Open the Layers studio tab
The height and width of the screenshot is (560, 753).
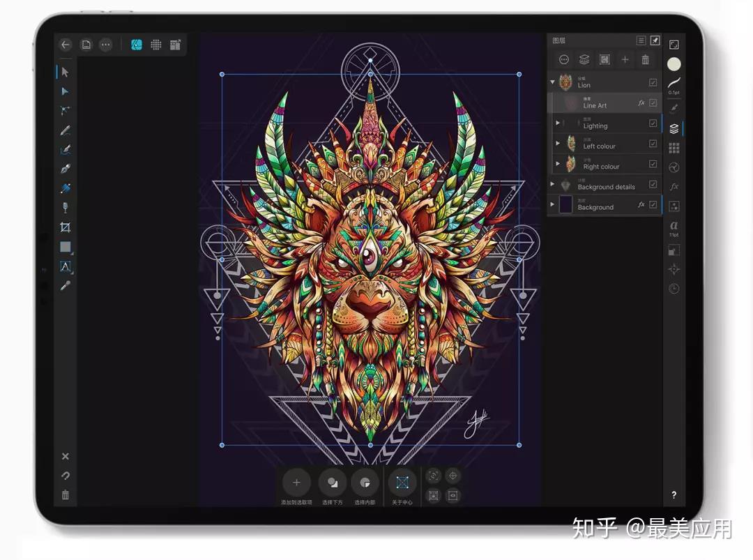[674, 128]
